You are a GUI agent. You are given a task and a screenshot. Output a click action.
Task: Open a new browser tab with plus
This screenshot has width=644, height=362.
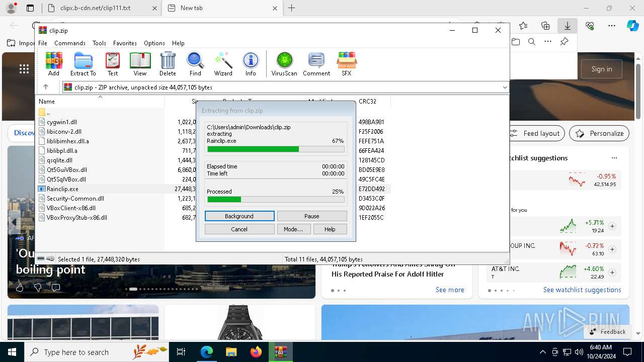click(291, 8)
